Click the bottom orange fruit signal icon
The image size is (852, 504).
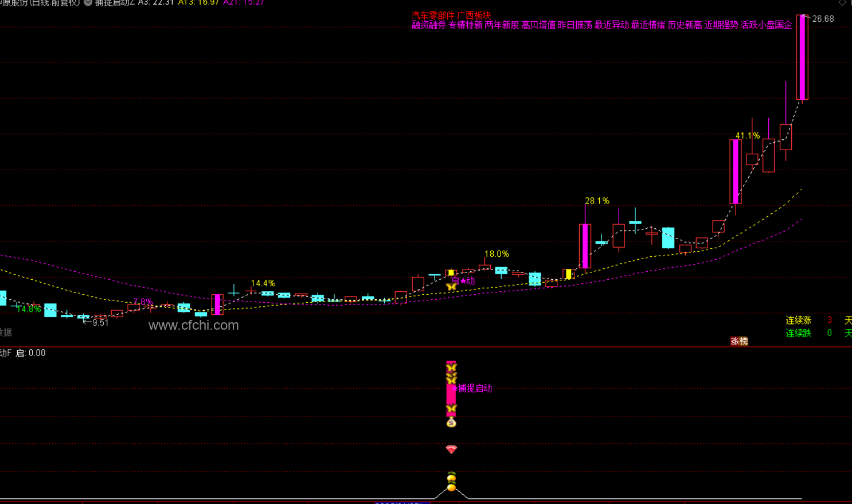[451, 487]
